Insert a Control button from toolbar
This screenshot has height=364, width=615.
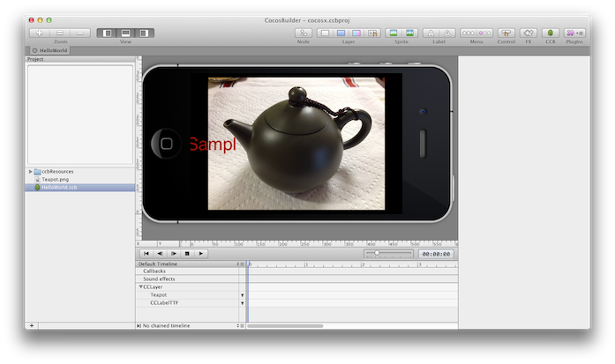click(506, 33)
